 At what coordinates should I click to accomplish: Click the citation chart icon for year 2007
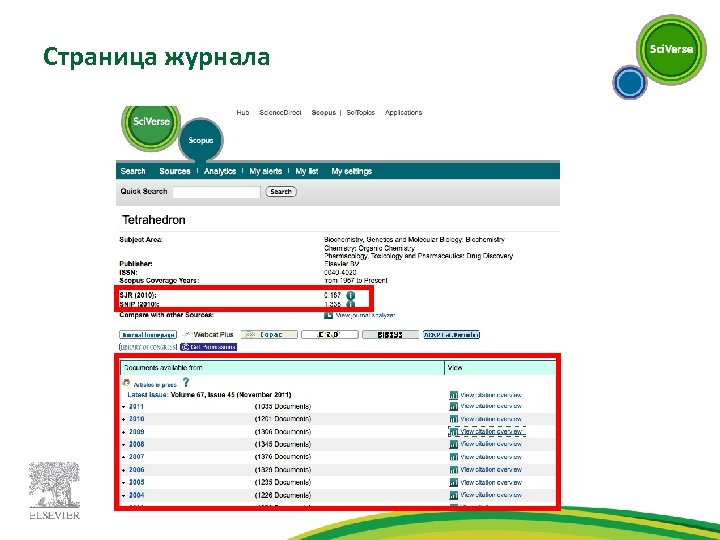pyautogui.click(x=454, y=457)
